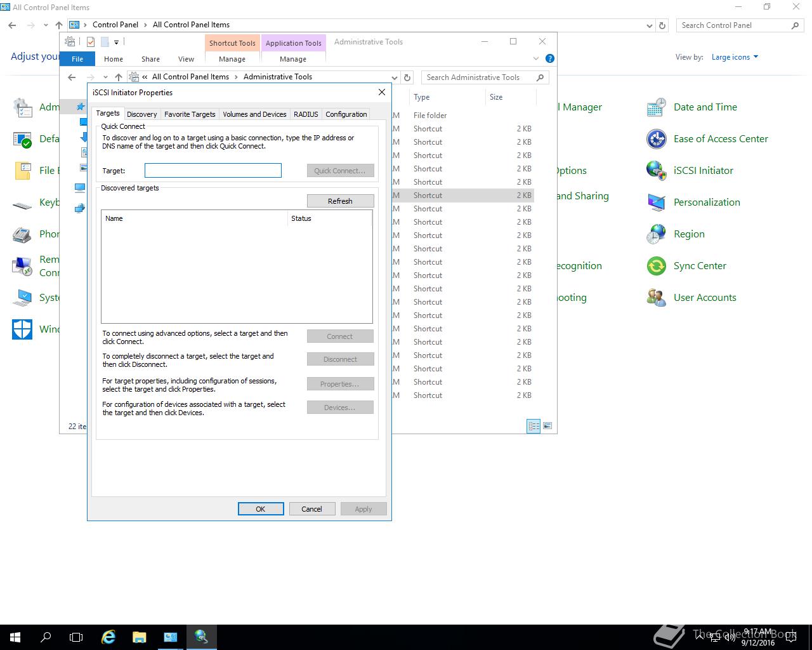Screen dimensions: 812x650
Task: Open taskbar search magnifier
Action: pos(46,637)
